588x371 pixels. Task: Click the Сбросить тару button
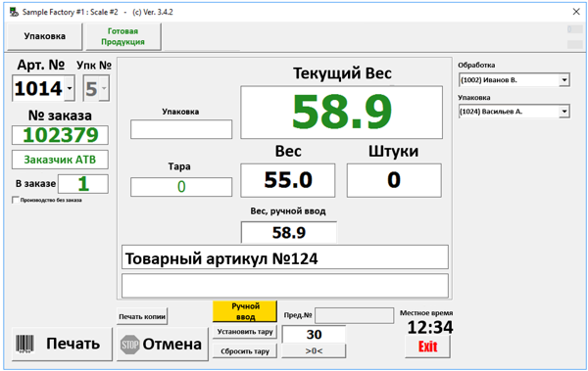245,351
